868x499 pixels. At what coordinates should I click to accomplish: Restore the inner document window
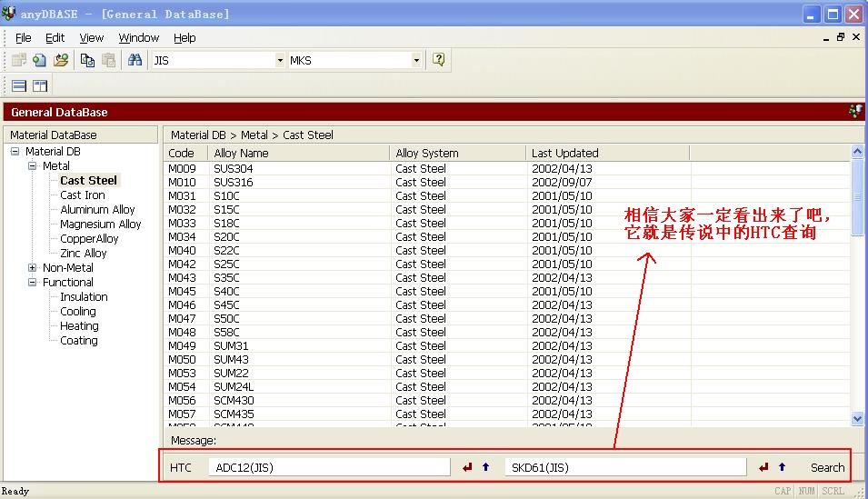841,37
